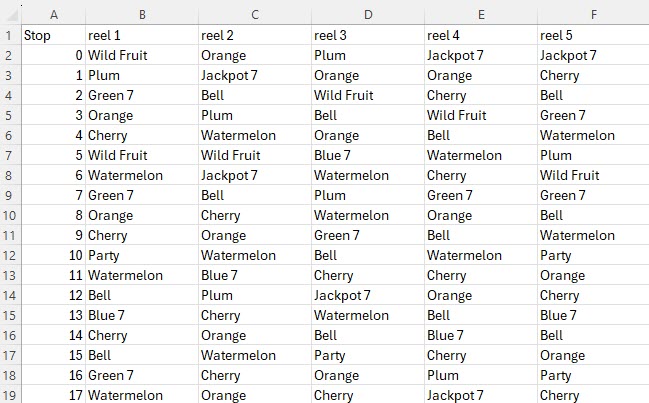Select the column F header
This screenshot has height=403, width=649.
(593, 12)
